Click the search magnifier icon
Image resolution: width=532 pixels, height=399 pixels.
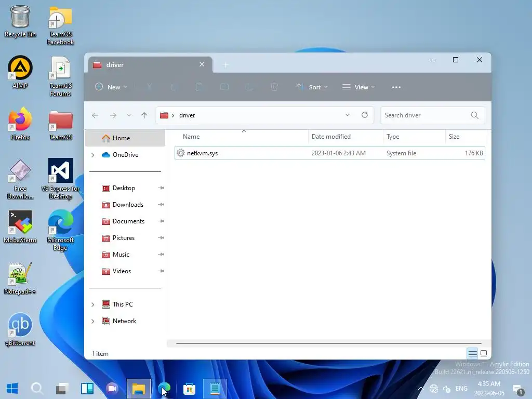tap(475, 115)
